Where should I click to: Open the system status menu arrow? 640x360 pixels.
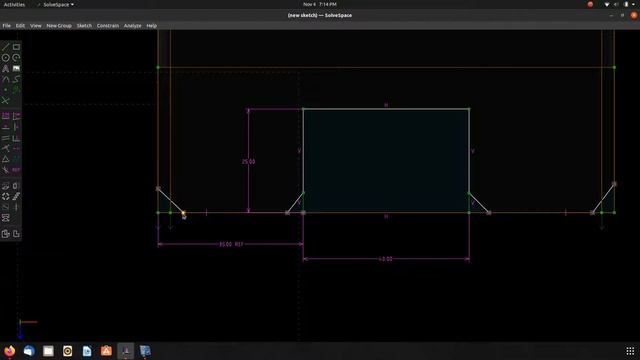[633, 4]
